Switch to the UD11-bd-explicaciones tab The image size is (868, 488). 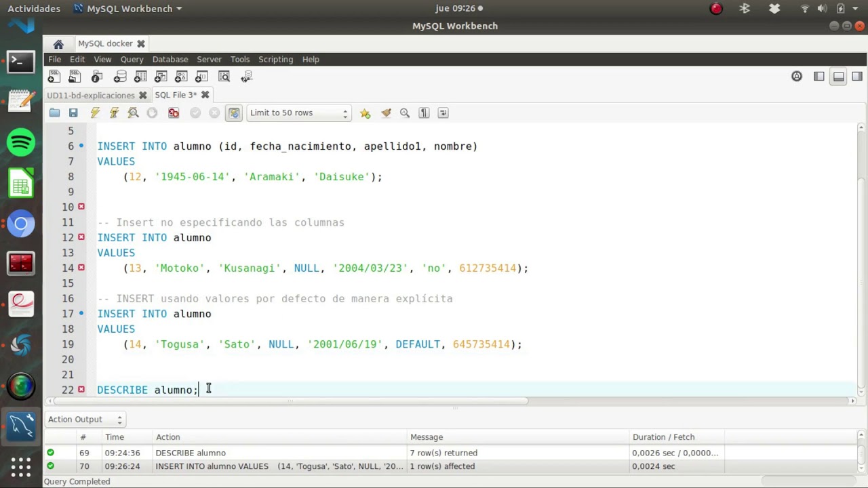91,96
